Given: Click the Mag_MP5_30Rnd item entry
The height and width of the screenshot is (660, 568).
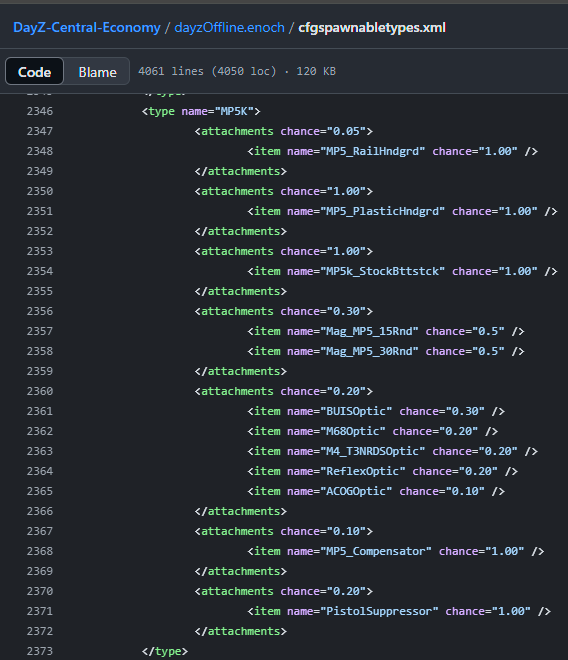Looking at the screenshot, I should [386, 351].
